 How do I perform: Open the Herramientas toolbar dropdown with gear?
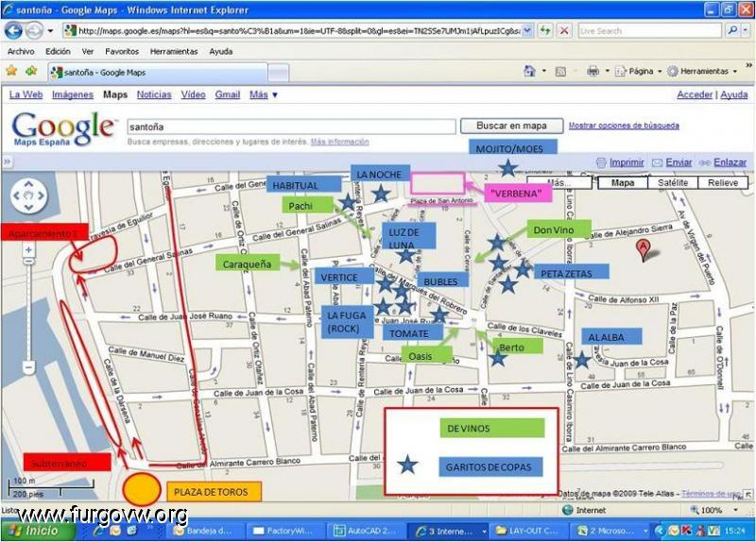click(702, 72)
